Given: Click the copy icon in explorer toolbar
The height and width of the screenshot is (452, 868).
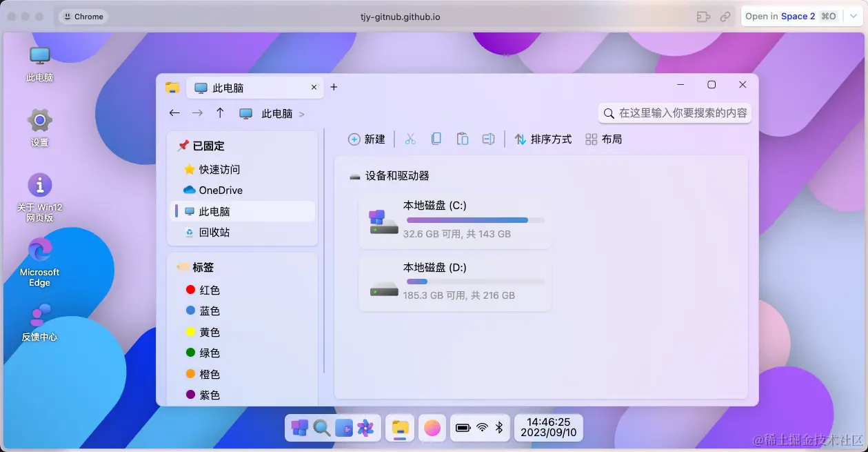Looking at the screenshot, I should [436, 139].
